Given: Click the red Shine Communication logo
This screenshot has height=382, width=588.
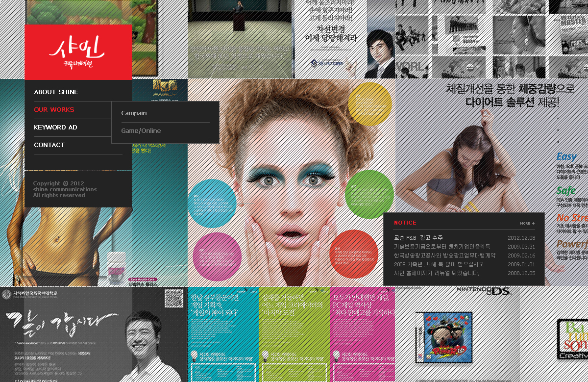Looking at the screenshot, I should [x=78, y=52].
